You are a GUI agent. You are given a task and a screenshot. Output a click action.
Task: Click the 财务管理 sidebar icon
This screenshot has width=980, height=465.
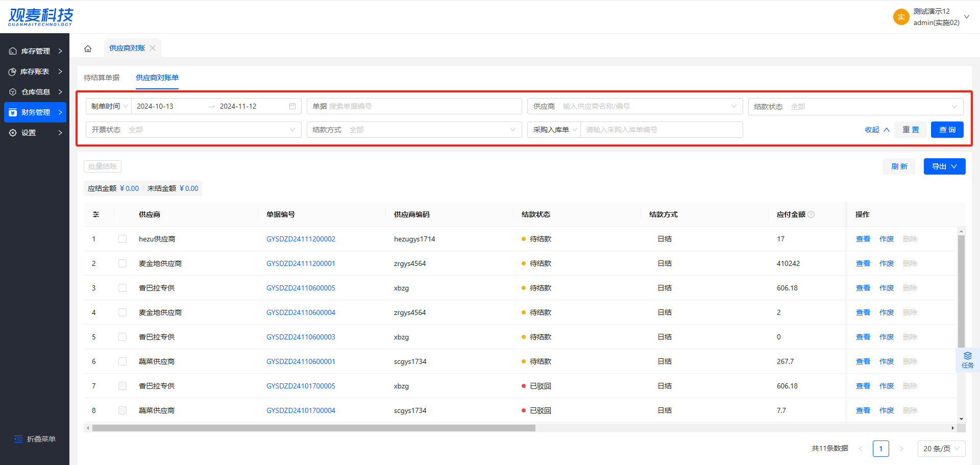click(13, 112)
